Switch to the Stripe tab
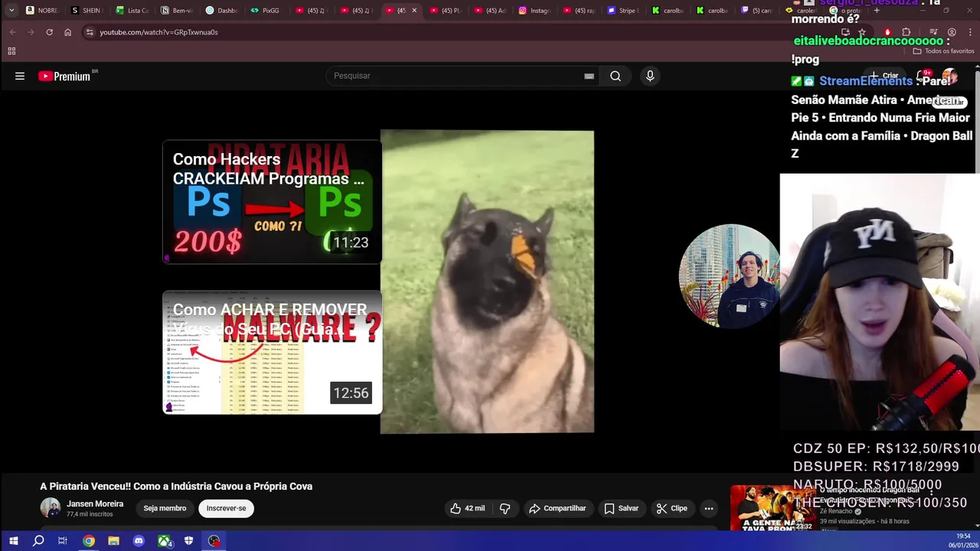The image size is (980, 551). [625, 11]
